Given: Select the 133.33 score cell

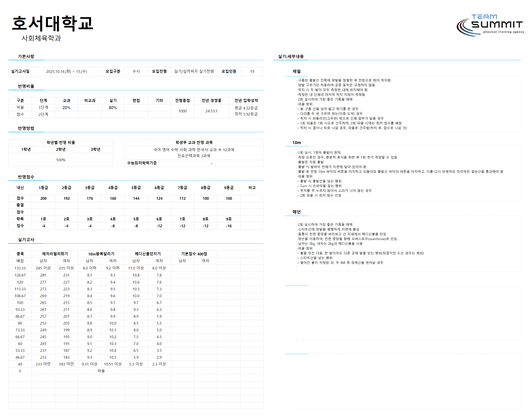Looking at the screenshot, I should pyautogui.click(x=20, y=268).
